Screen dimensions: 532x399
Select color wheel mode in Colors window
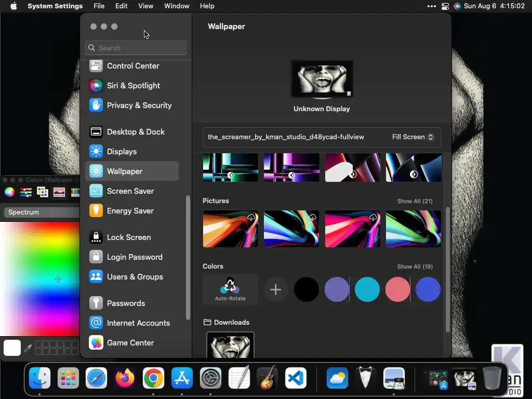[x=9, y=192]
